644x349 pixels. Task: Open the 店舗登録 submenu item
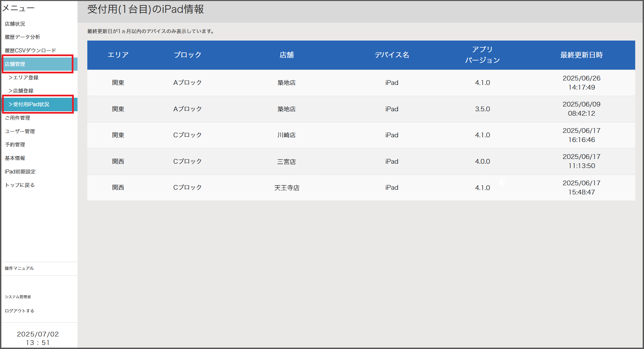(21, 91)
